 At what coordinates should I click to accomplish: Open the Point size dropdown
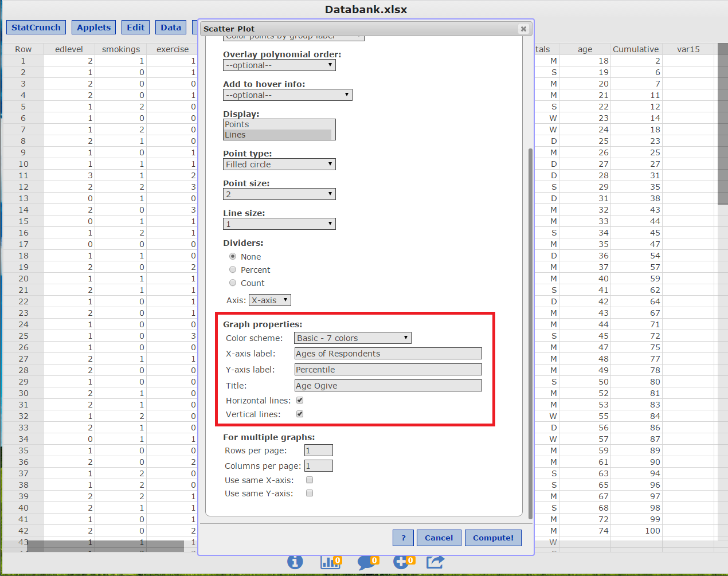click(279, 194)
